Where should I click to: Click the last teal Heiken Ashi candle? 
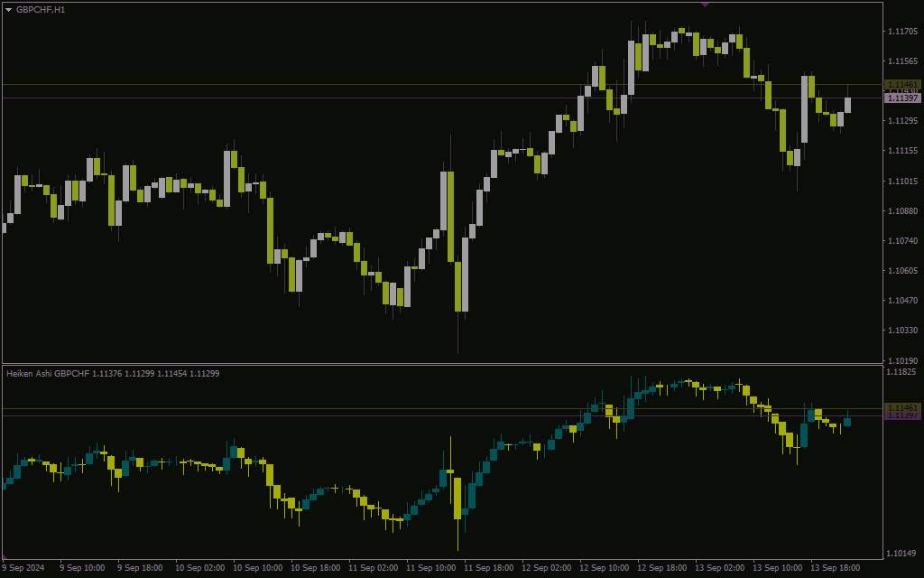click(847, 421)
